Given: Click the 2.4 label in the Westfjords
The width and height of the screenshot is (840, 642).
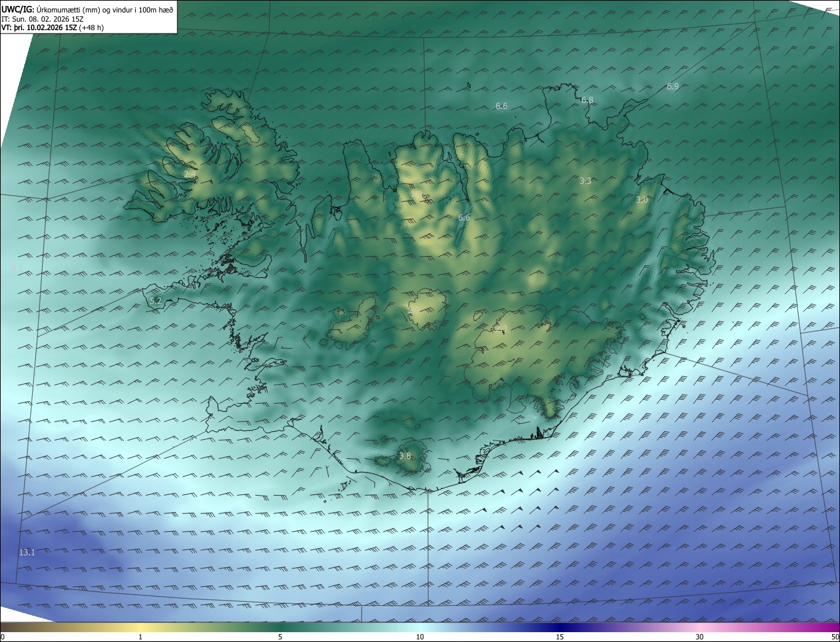Looking at the screenshot, I should coord(190,174).
